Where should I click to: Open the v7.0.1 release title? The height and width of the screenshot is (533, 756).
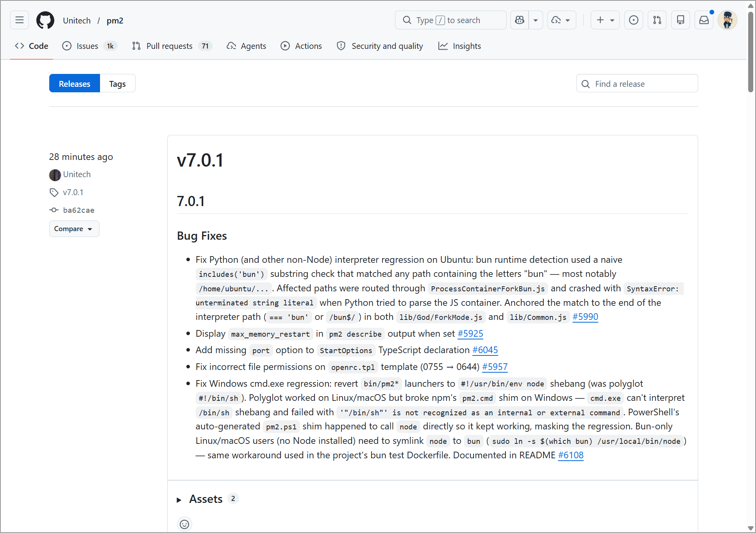click(200, 160)
